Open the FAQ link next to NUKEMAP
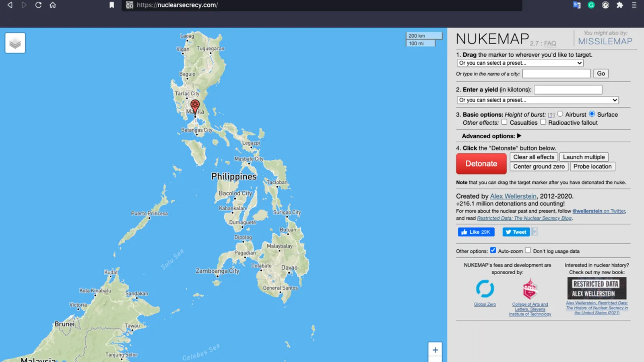The width and height of the screenshot is (644, 362). pos(550,43)
